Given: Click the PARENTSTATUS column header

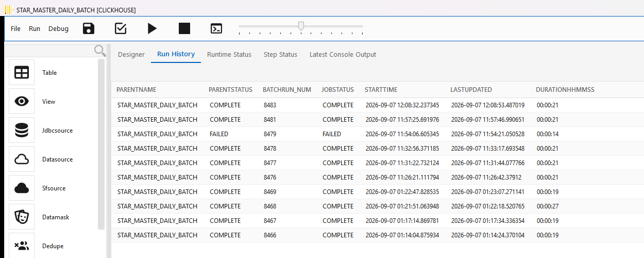Looking at the screenshot, I should point(230,90).
